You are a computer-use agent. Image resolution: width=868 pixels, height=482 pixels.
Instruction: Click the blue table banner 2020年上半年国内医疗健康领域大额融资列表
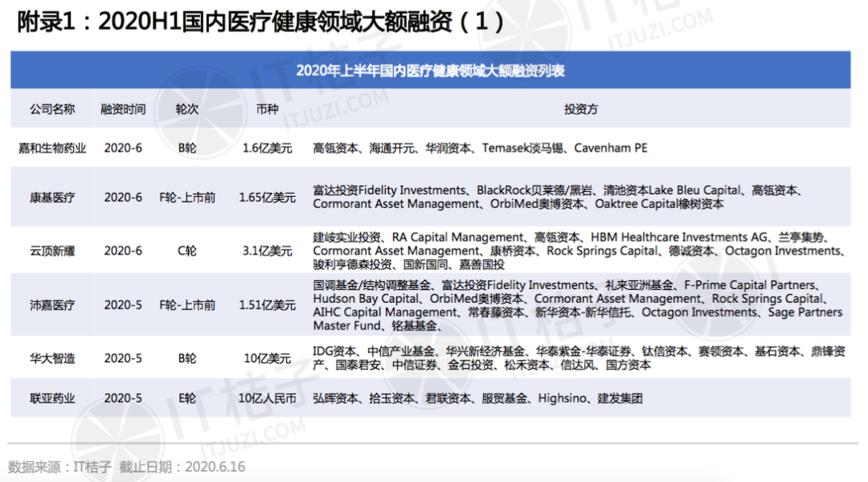point(430,70)
